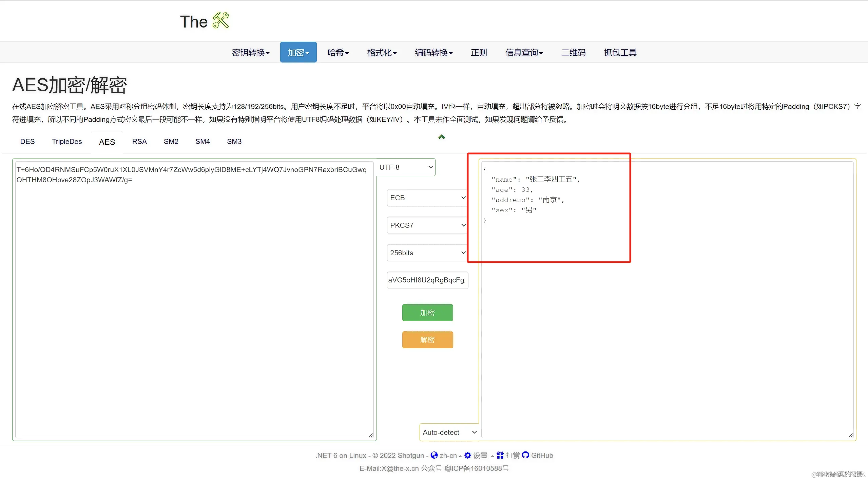Open the 256bits key size dropdown
This screenshot has width=868, height=480.
[x=427, y=253]
